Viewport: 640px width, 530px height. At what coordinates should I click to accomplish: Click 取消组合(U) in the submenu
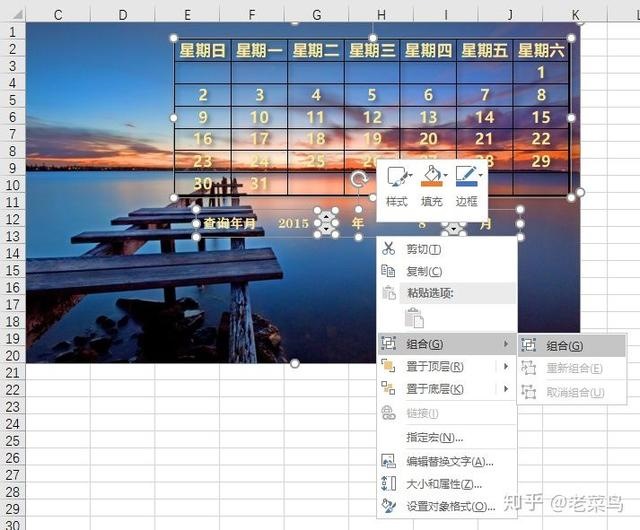(571, 392)
